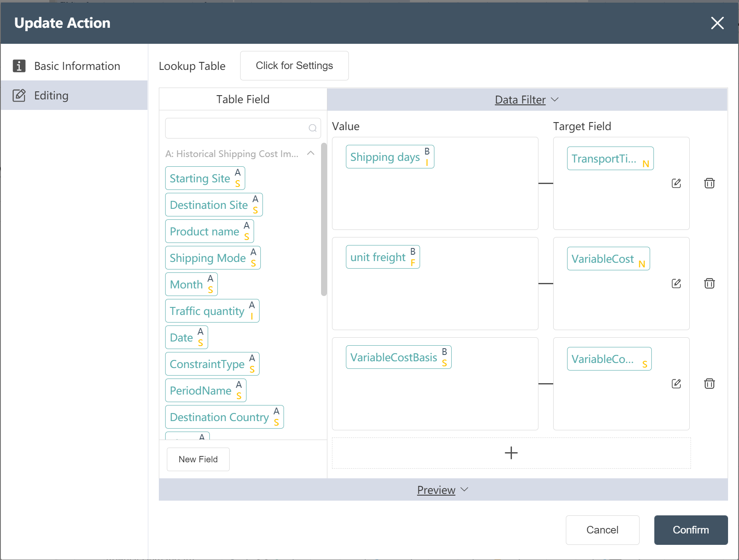Select the Traffic quantity field
This screenshot has width=739, height=560.
pos(212,311)
